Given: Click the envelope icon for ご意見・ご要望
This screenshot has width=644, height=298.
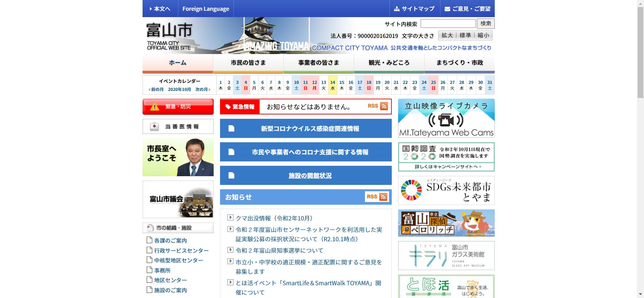Looking at the screenshot, I should click(x=447, y=9).
